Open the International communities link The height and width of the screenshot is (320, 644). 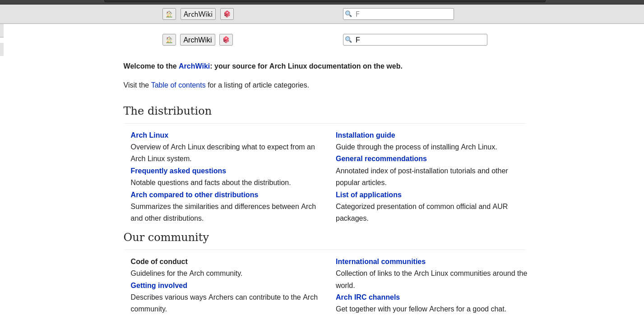pos(380,261)
